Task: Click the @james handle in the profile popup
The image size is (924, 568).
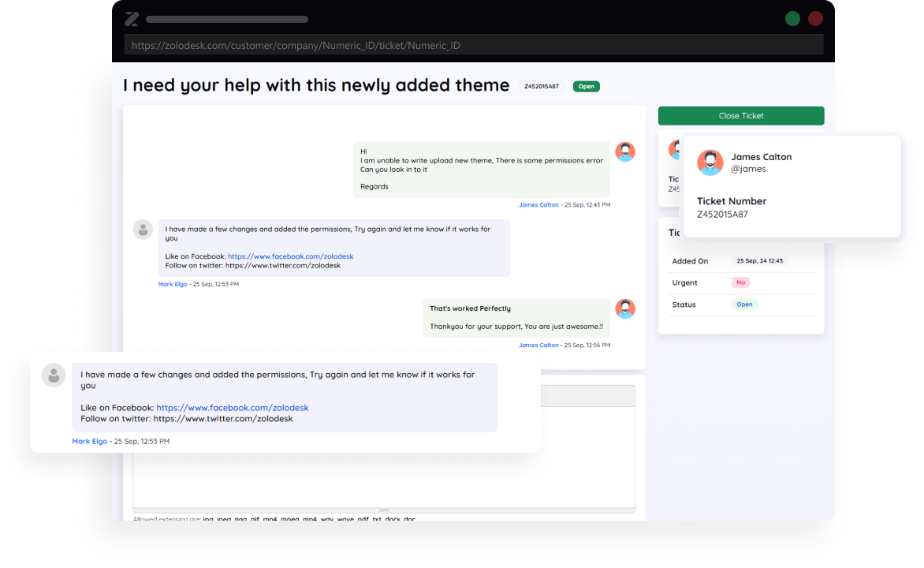Action: [748, 170]
